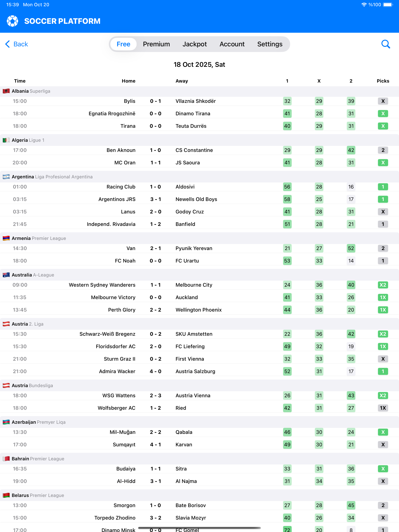The image size is (399, 532).
Task: Tap the X2 pick for Melbourne City match
Action: click(383, 285)
